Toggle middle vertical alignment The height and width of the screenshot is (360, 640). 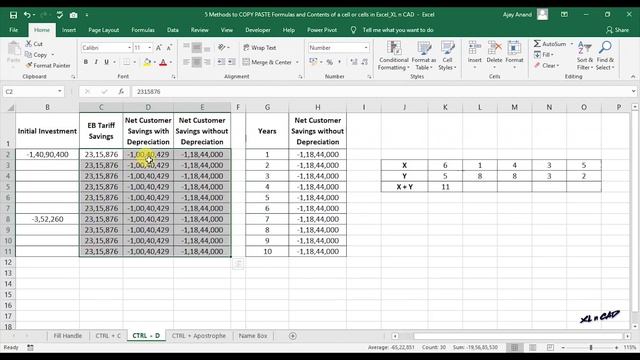pyautogui.click(x=197, y=48)
